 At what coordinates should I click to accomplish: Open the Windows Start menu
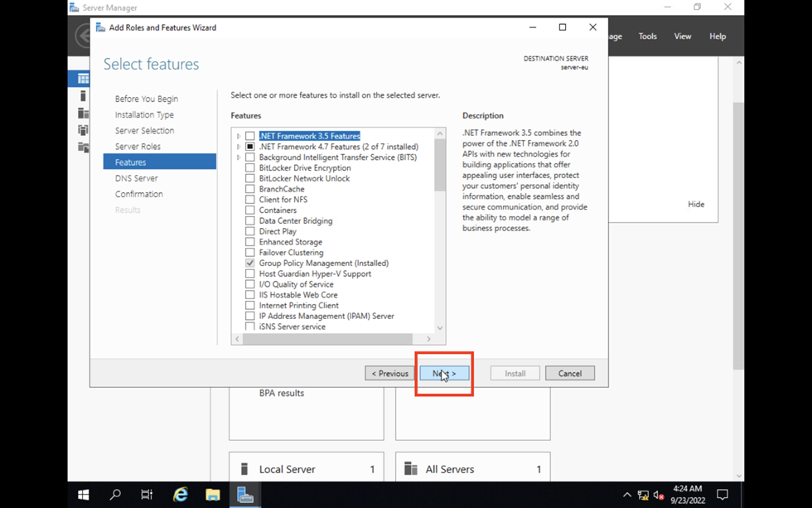pyautogui.click(x=84, y=495)
